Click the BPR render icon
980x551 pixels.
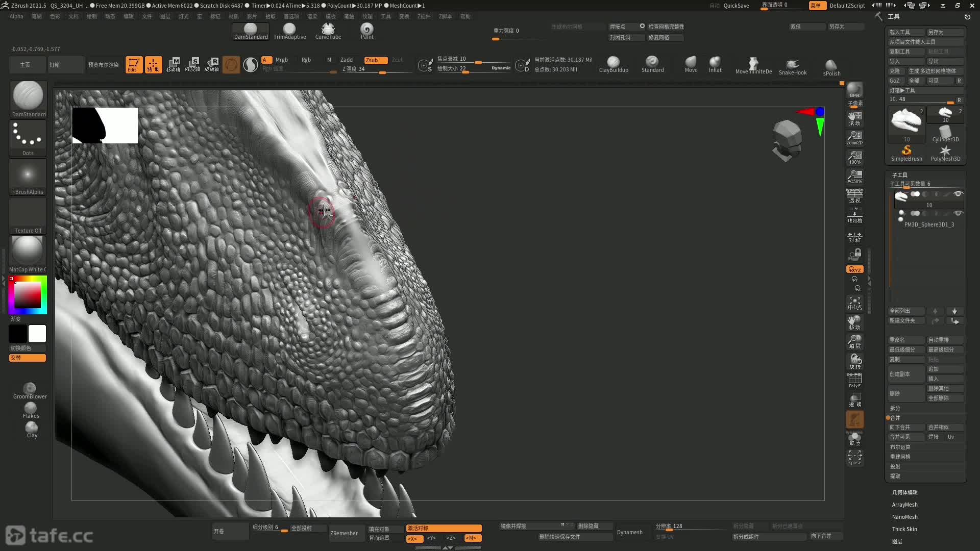point(854,90)
